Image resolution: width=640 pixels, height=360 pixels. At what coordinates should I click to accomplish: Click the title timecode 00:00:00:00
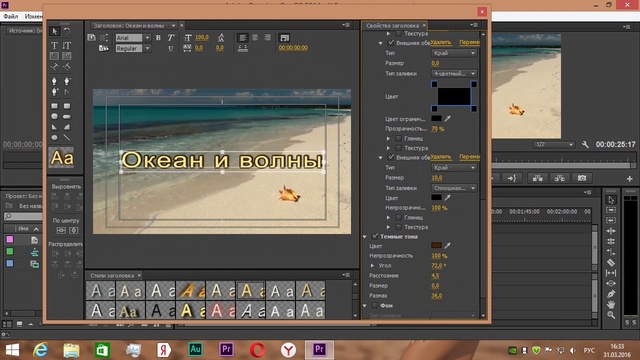pyautogui.click(x=293, y=48)
